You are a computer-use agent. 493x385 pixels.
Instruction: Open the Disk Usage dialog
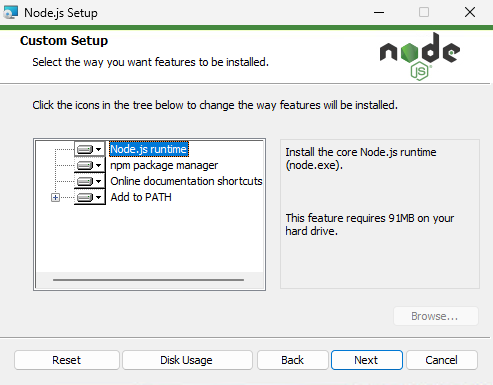point(187,360)
